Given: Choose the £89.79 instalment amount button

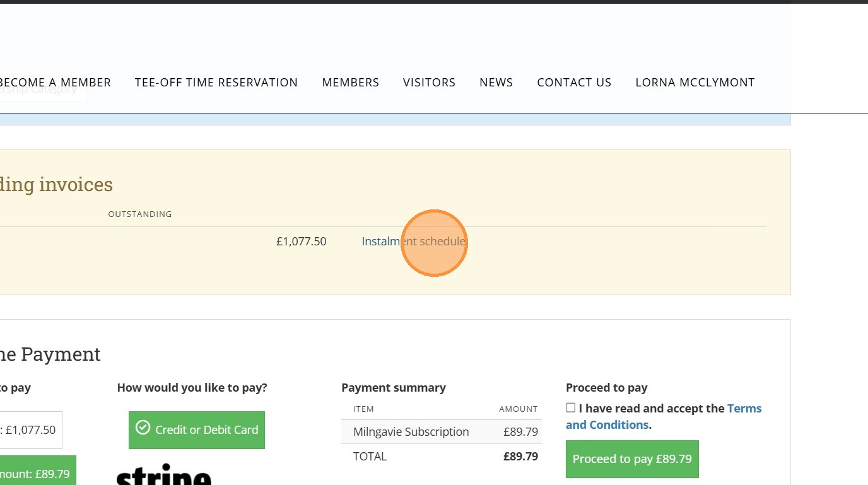Looking at the screenshot, I should [x=37, y=473].
